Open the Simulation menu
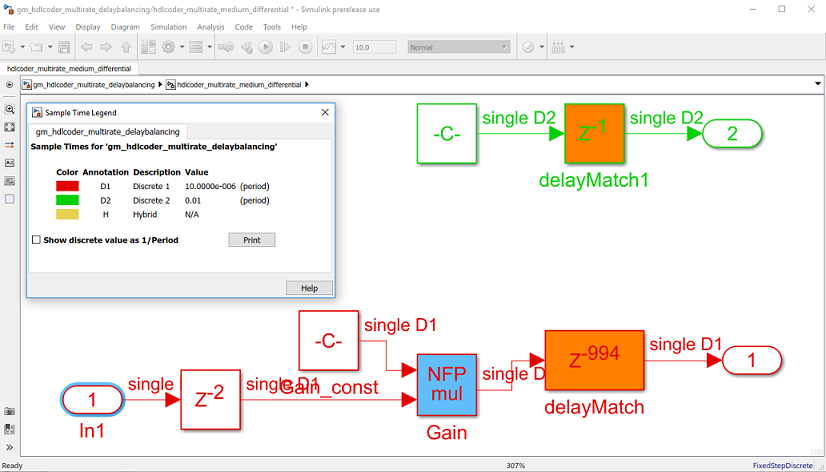826x472 pixels. coord(168,27)
